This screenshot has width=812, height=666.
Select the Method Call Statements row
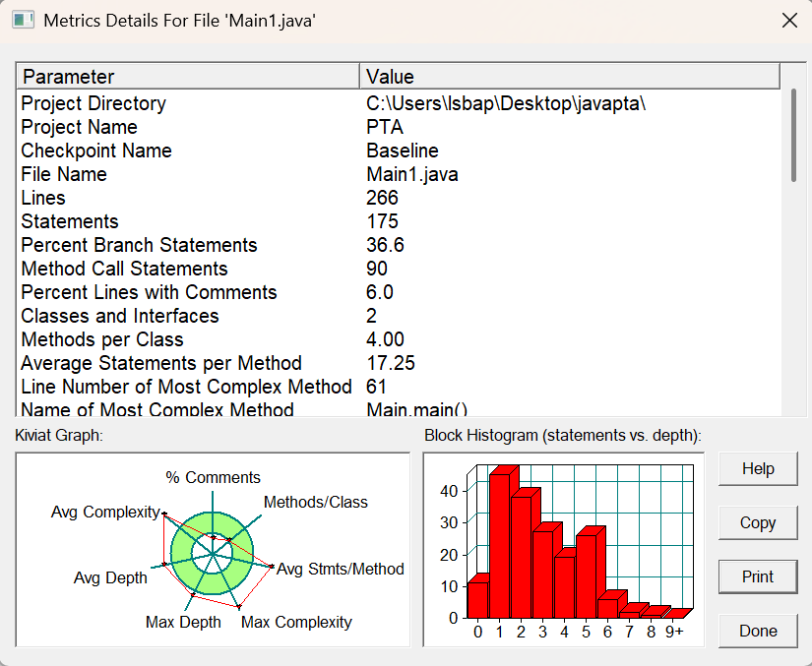coord(399,269)
